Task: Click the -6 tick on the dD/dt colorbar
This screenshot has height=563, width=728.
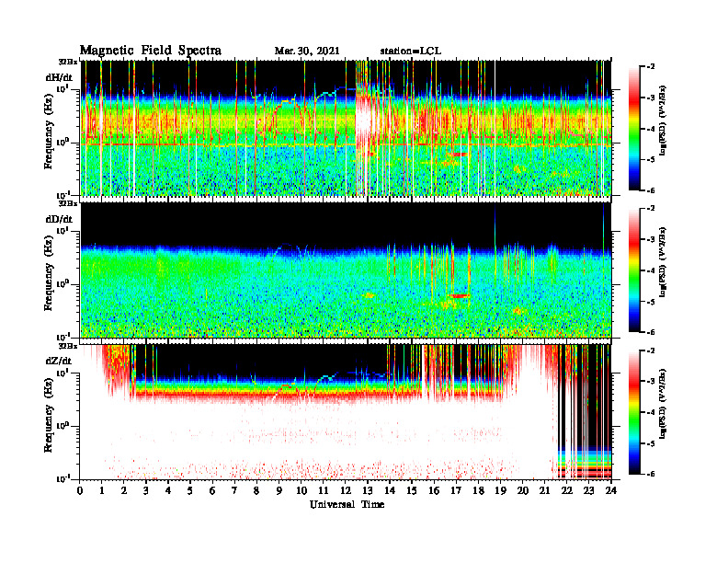Action: point(650,332)
